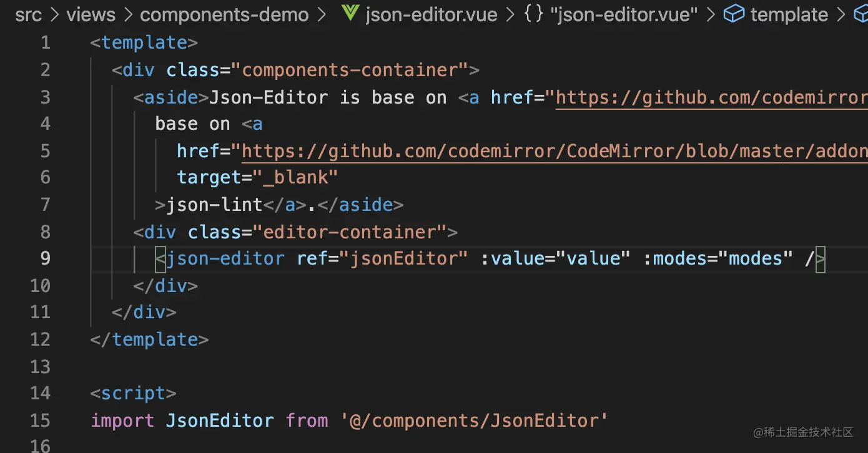Click the 'json-editor' tag name on line 9
868x453 pixels.
click(x=225, y=258)
